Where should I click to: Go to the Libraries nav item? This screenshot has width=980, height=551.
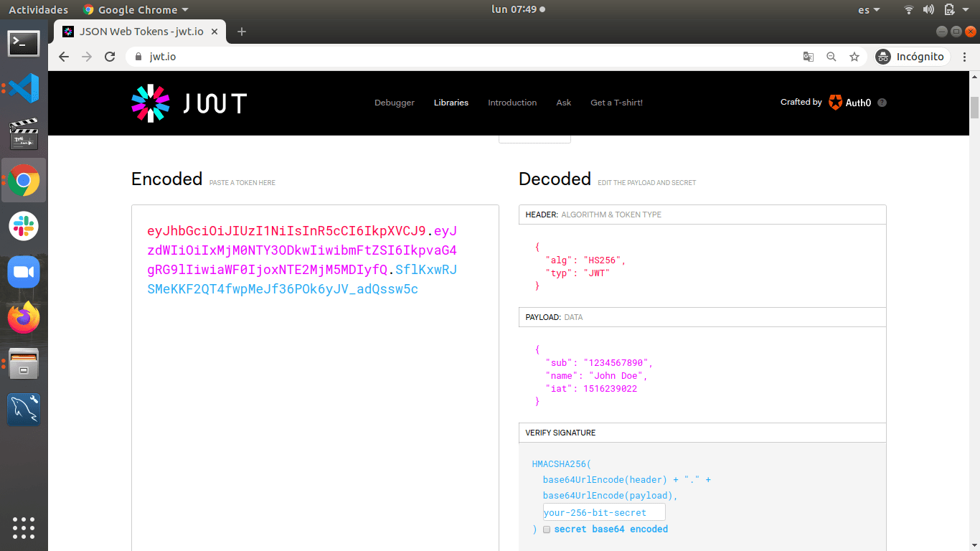coord(451,103)
